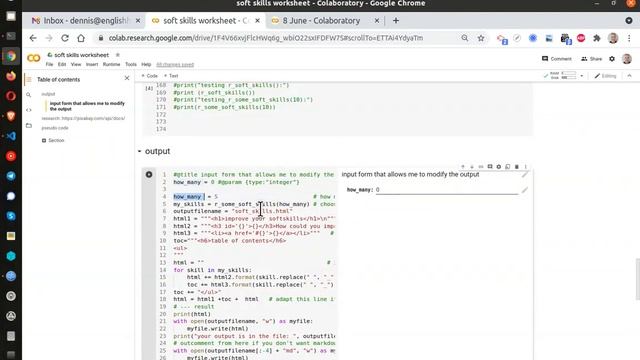Open the Insert menu
The image size is (640, 360).
click(92, 64)
